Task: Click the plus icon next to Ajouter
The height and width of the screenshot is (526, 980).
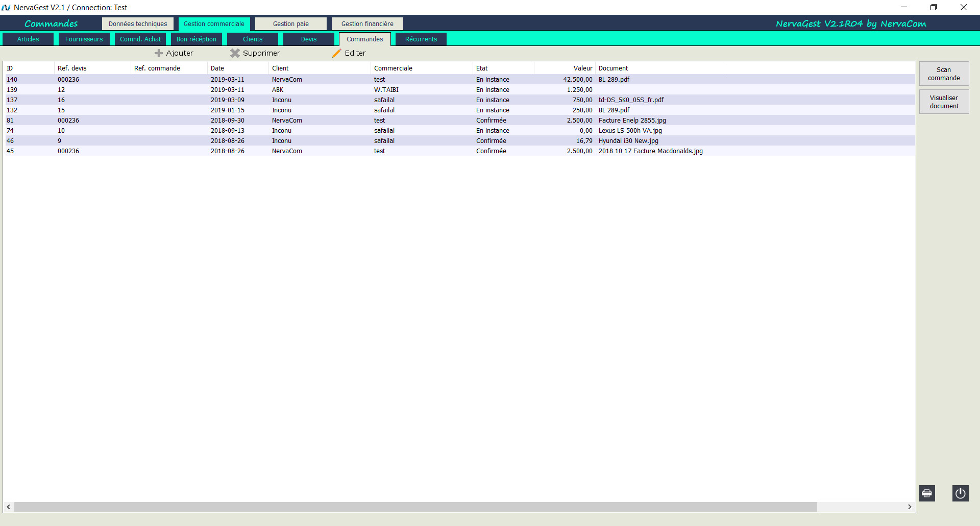Action: click(159, 53)
